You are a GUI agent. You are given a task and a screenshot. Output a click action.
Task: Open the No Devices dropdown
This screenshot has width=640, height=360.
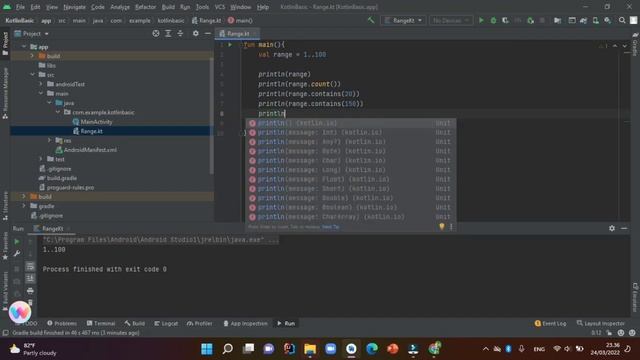click(x=451, y=20)
